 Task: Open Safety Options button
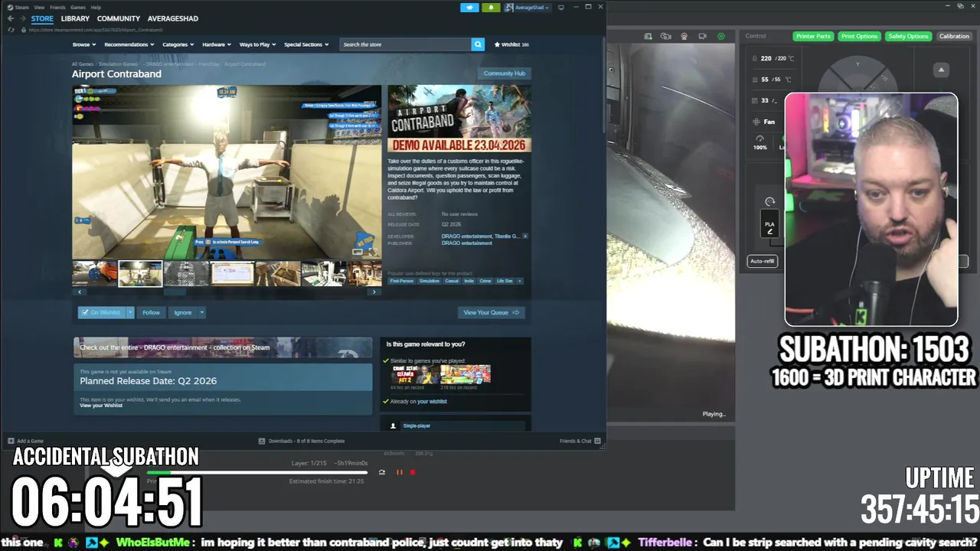[x=908, y=36]
